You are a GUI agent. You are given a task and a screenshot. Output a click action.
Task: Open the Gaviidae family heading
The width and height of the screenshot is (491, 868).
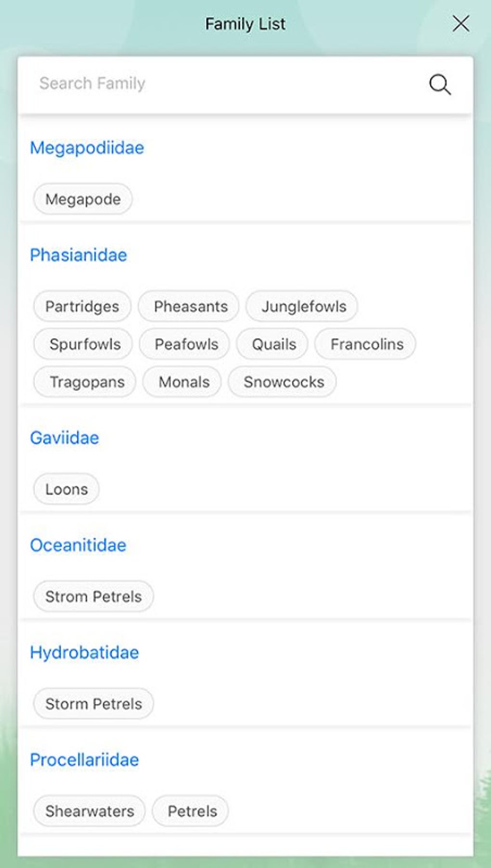point(65,438)
